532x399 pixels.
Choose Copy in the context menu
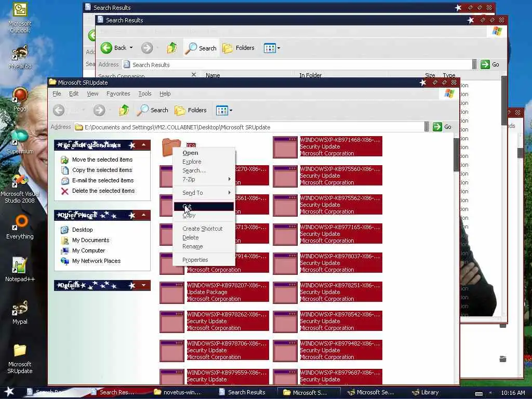(x=204, y=215)
